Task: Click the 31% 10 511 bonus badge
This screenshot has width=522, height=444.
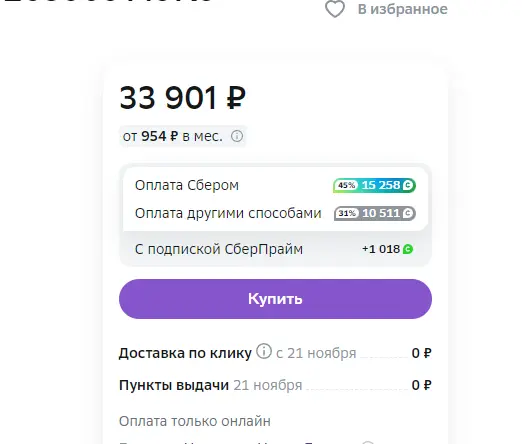Action: (x=375, y=213)
